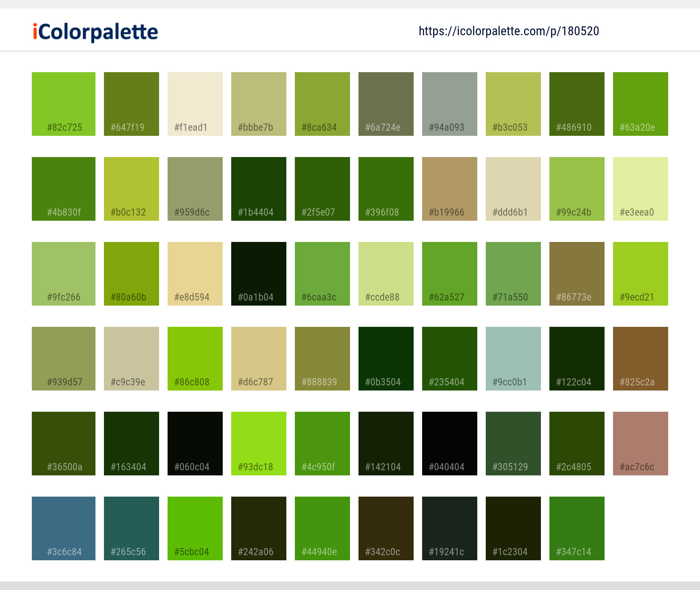Viewport: 700px width, 590px height.
Task: Choose the #0b3504 swatch
Action: coord(386,359)
